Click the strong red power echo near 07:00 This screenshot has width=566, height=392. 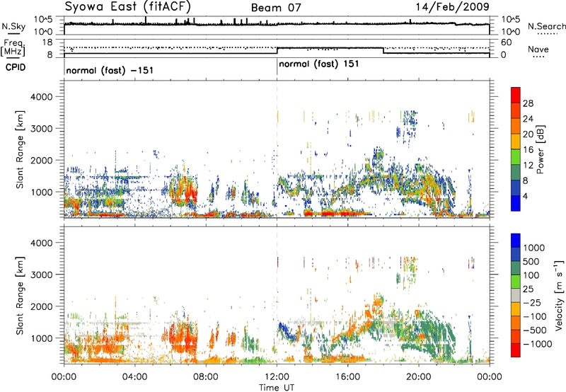[x=190, y=195]
